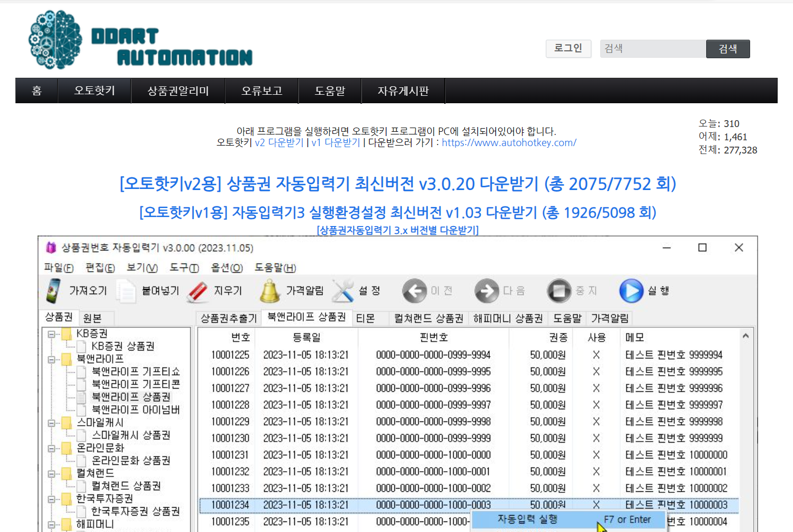Click the dark 검색 button
793x532 pixels.
pos(728,49)
